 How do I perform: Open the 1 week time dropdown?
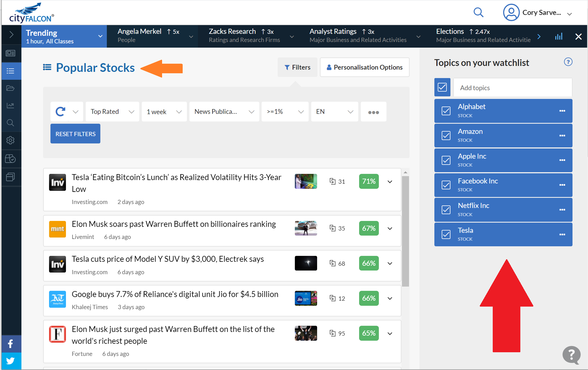tap(164, 112)
